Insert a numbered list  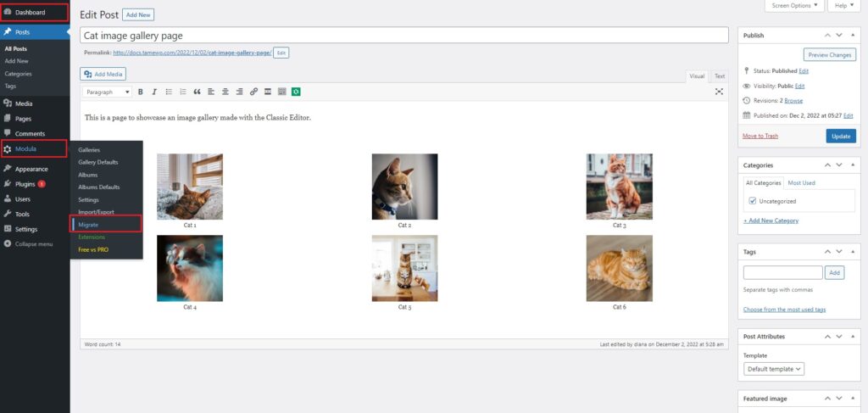click(183, 92)
